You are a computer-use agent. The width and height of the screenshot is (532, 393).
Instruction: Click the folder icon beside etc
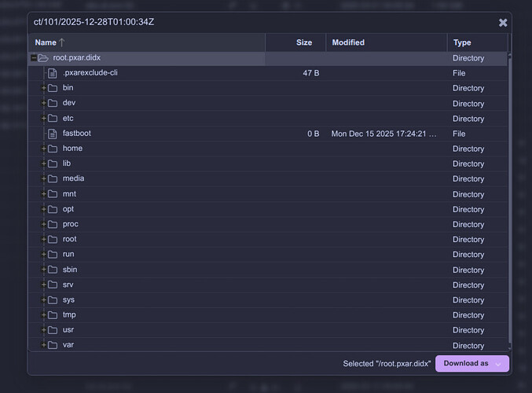53,119
